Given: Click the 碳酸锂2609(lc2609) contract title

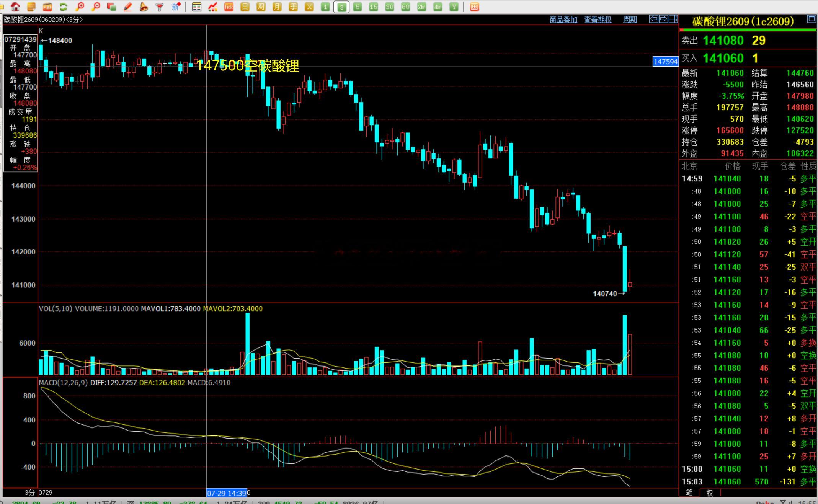Looking at the screenshot, I should 743,21.
